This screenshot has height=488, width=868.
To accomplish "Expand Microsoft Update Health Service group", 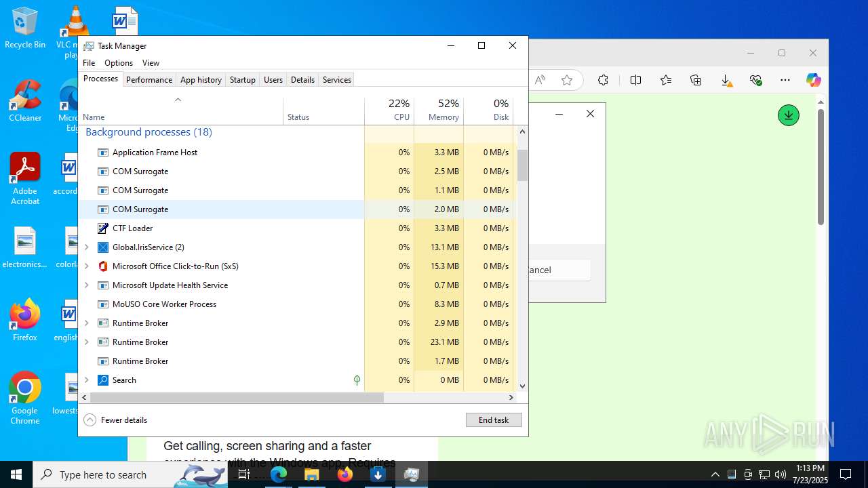I will 86,285.
